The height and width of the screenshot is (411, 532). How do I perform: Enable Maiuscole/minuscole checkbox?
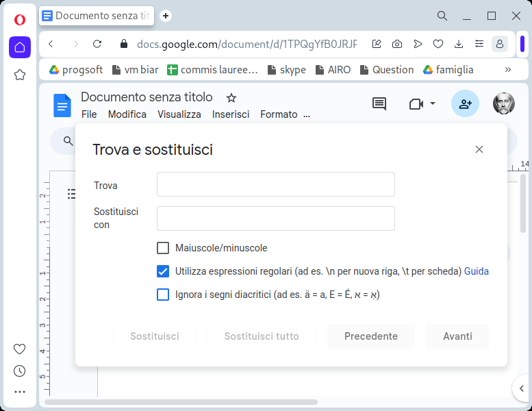(163, 248)
